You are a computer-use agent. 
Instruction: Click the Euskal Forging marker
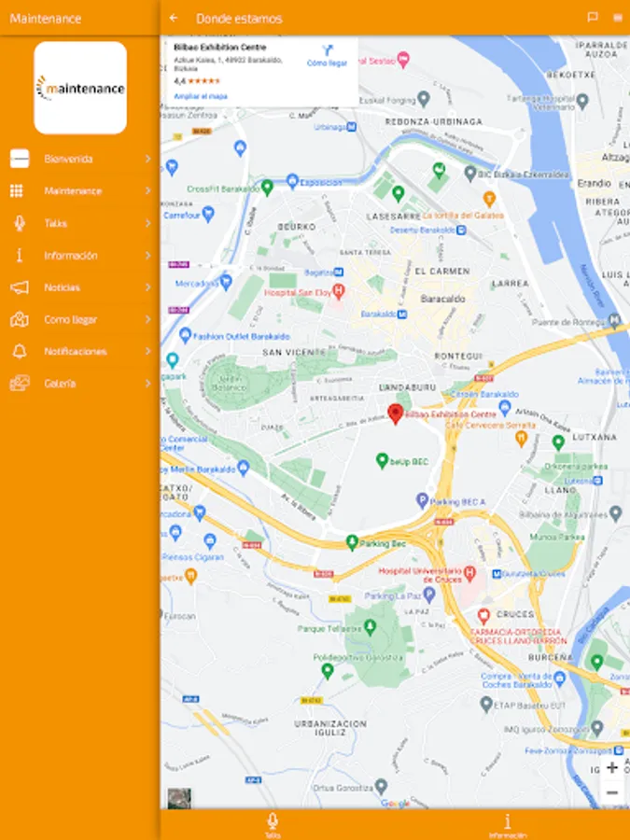click(x=424, y=99)
